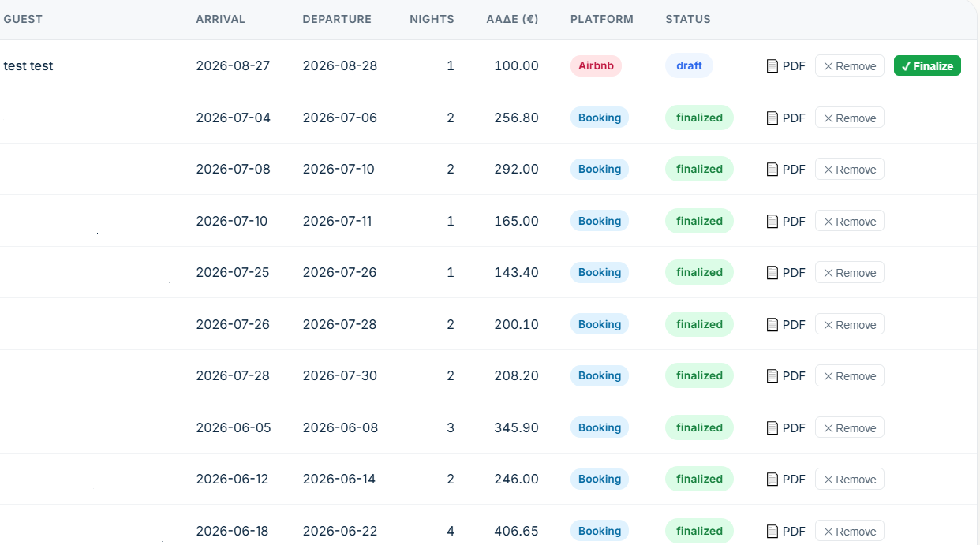The image size is (980, 545).
Task: Remove the reservation arriving 2026-07-10
Action: click(850, 222)
